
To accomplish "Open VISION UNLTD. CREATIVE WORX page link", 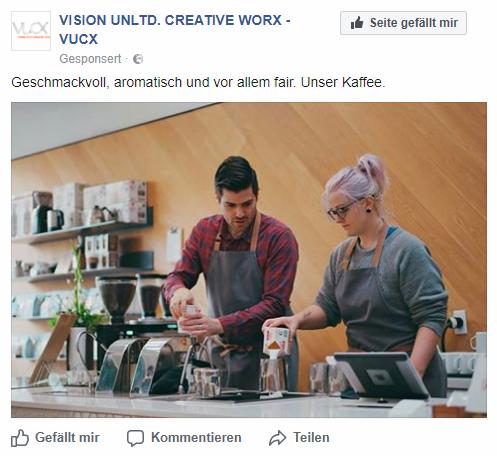I will click(175, 20).
